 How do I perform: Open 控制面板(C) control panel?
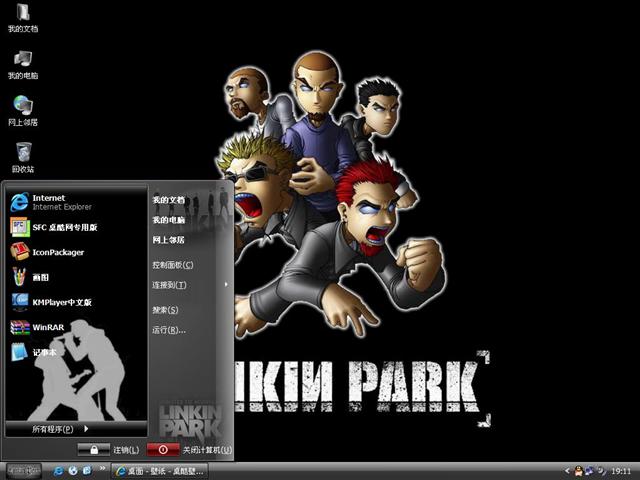click(x=173, y=265)
